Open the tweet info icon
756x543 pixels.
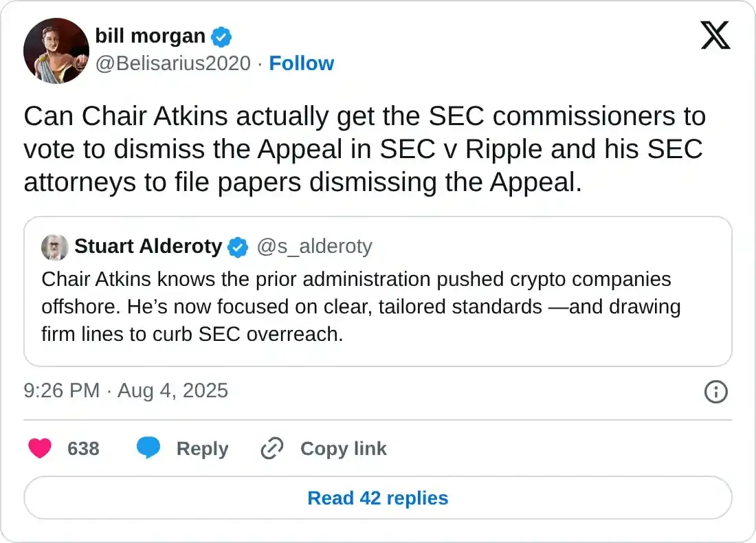[715, 392]
